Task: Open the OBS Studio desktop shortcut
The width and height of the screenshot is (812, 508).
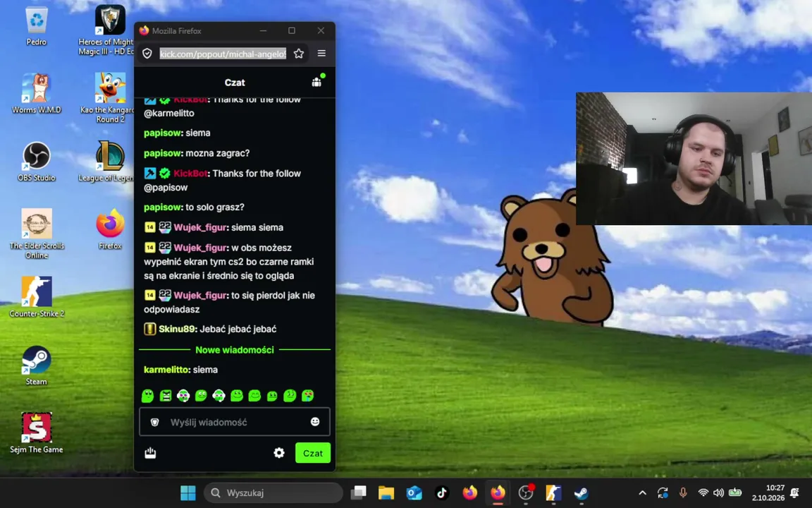Action: coord(36,162)
